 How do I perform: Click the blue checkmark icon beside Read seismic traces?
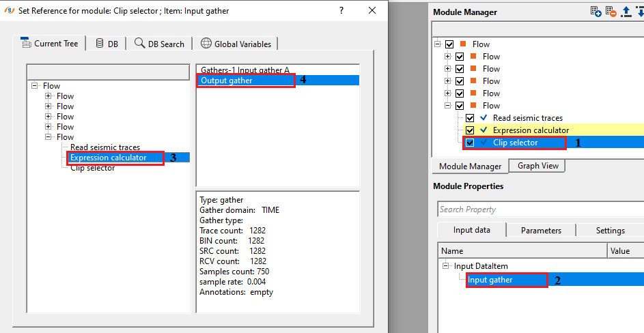tap(484, 118)
